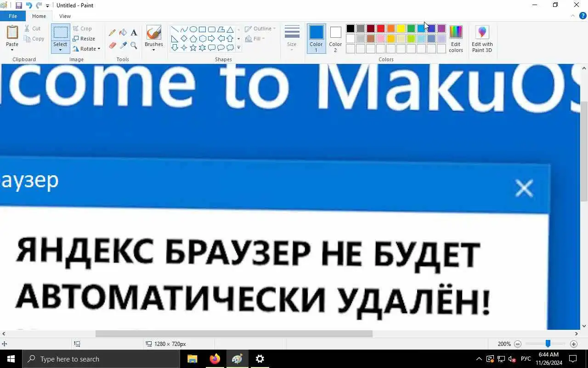Click the zoom out minus button
This screenshot has height=368, width=588.
tap(518, 344)
